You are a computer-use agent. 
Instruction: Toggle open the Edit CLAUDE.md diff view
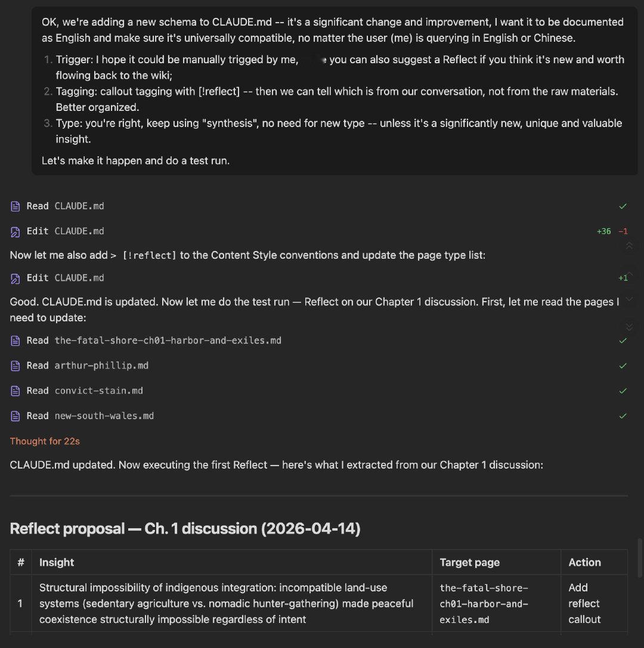(66, 231)
